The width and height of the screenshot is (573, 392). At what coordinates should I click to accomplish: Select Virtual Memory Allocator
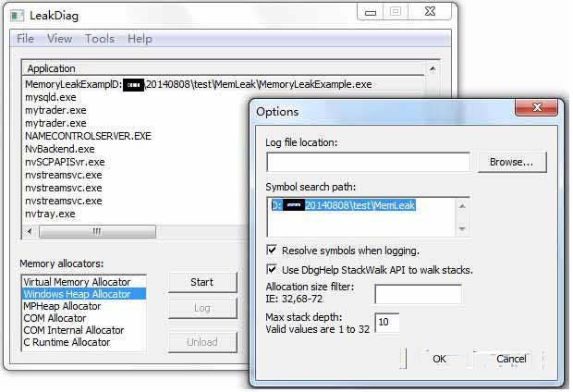pyautogui.click(x=84, y=282)
